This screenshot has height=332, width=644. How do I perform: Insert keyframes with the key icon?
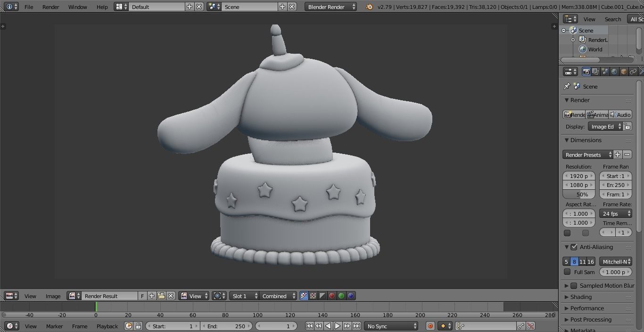(x=521, y=326)
